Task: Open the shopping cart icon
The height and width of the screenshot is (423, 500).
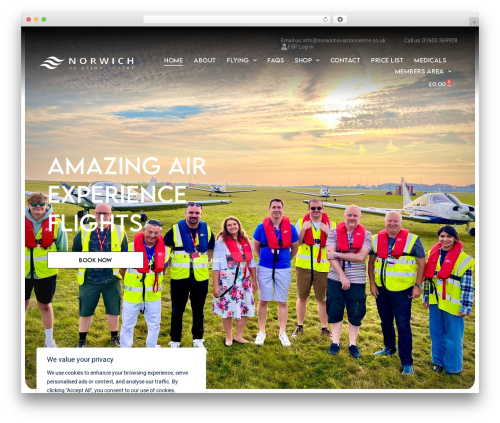Action: pos(449,83)
